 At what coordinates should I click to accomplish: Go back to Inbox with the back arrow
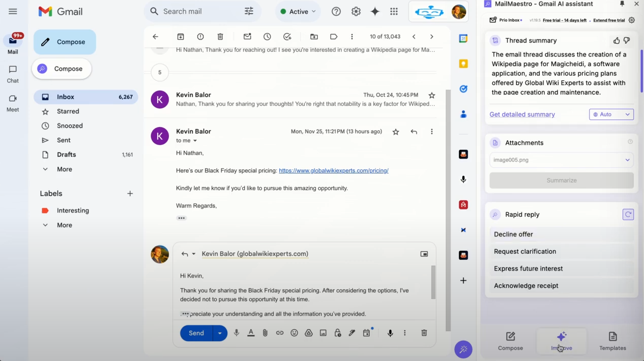click(x=156, y=37)
